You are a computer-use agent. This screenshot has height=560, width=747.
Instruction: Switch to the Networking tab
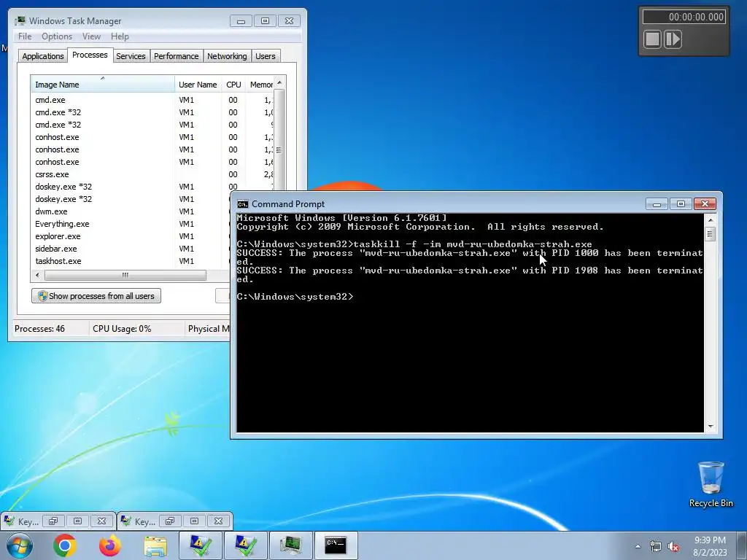click(227, 56)
